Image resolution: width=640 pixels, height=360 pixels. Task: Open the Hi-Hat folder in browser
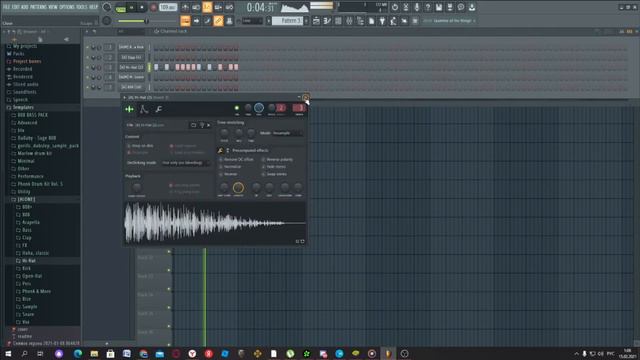[x=29, y=261]
